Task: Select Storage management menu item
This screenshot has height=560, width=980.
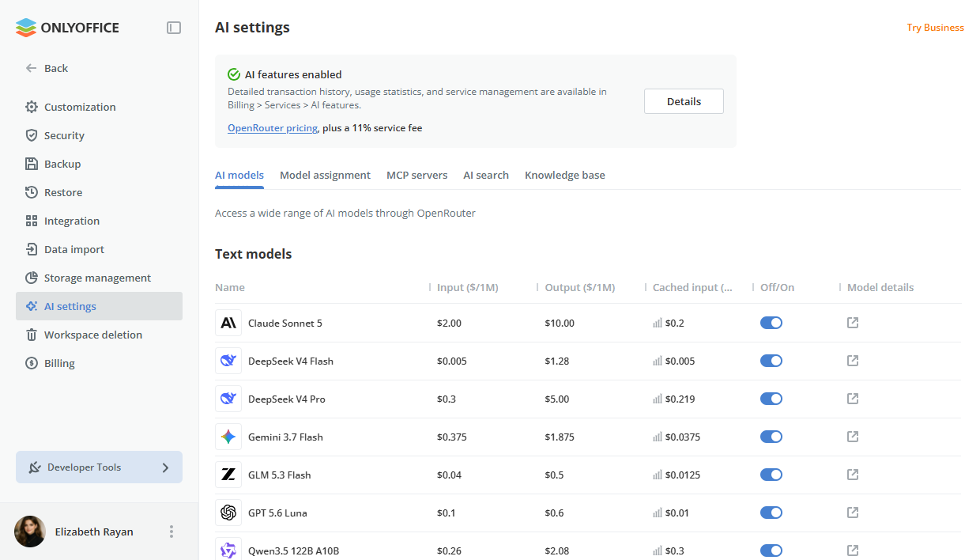Action: coord(99,278)
